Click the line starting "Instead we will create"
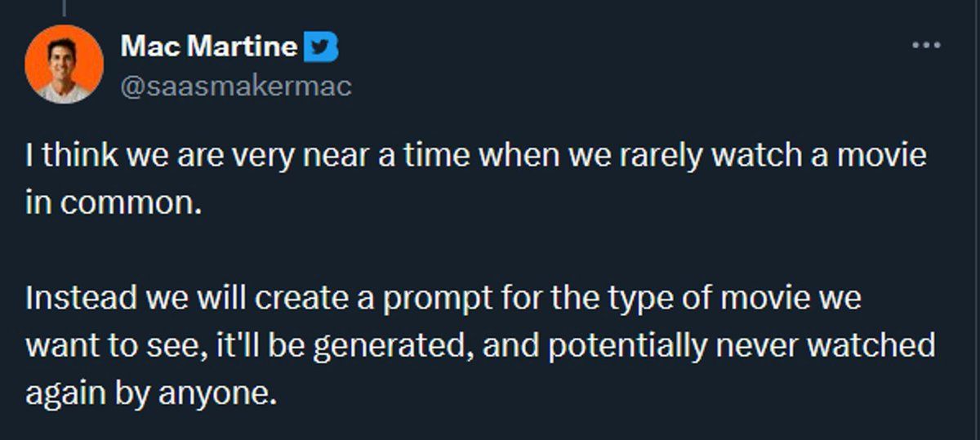 443,298
